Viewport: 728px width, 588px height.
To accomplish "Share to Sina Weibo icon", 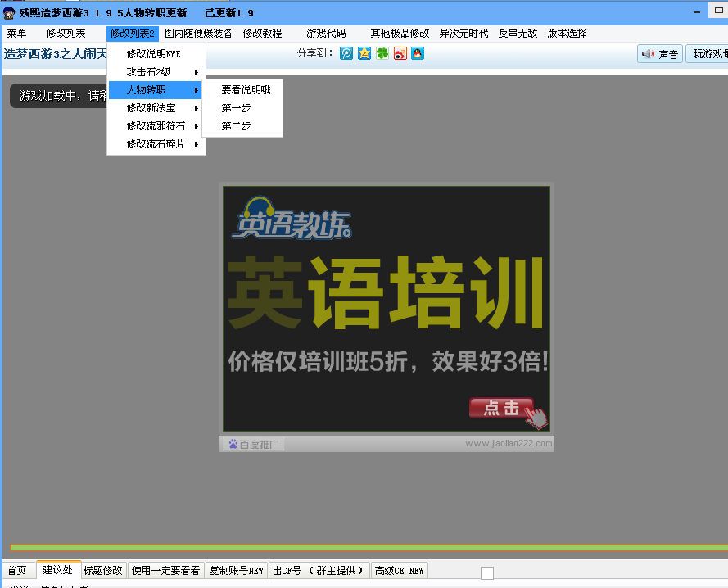I will pos(400,54).
